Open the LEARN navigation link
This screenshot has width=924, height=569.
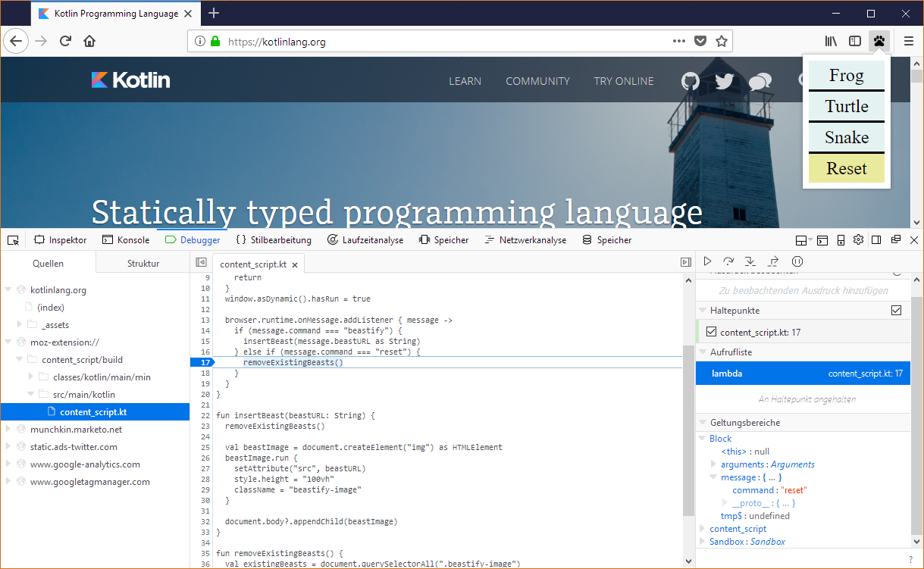[465, 81]
